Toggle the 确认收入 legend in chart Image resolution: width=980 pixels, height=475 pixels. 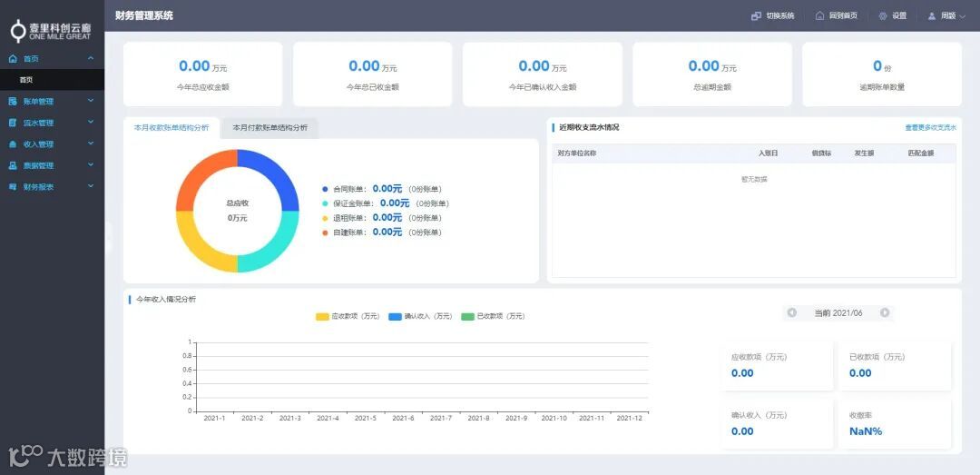pyautogui.click(x=420, y=316)
